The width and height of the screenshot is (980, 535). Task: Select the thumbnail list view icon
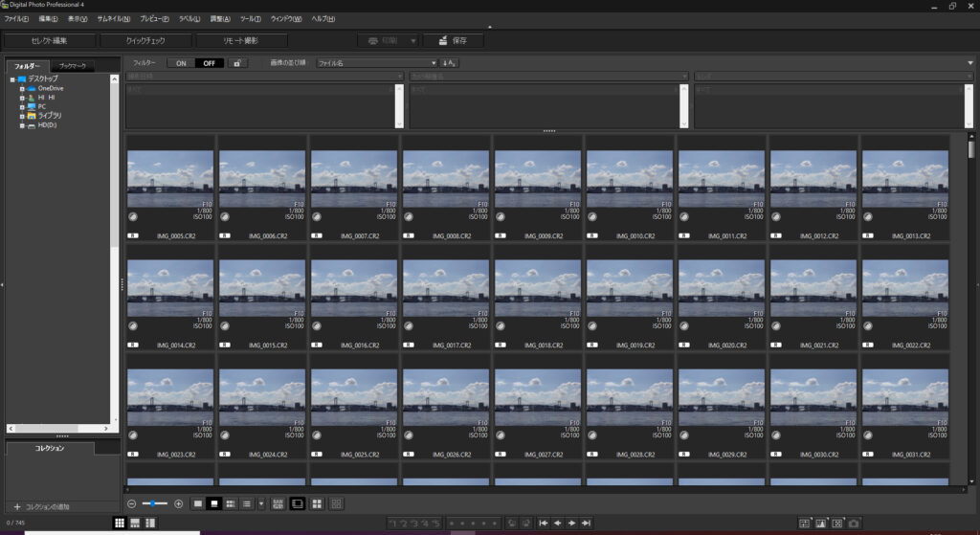(x=246, y=503)
